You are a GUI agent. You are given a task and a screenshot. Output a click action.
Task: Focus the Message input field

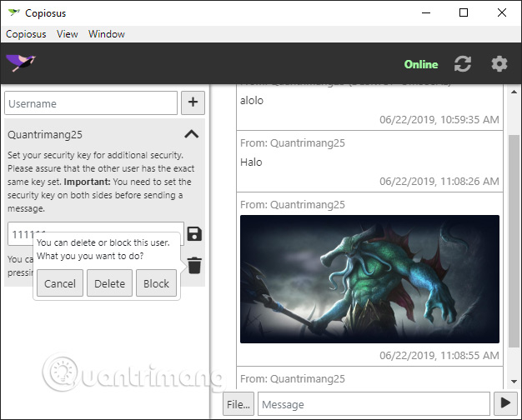[x=374, y=403]
